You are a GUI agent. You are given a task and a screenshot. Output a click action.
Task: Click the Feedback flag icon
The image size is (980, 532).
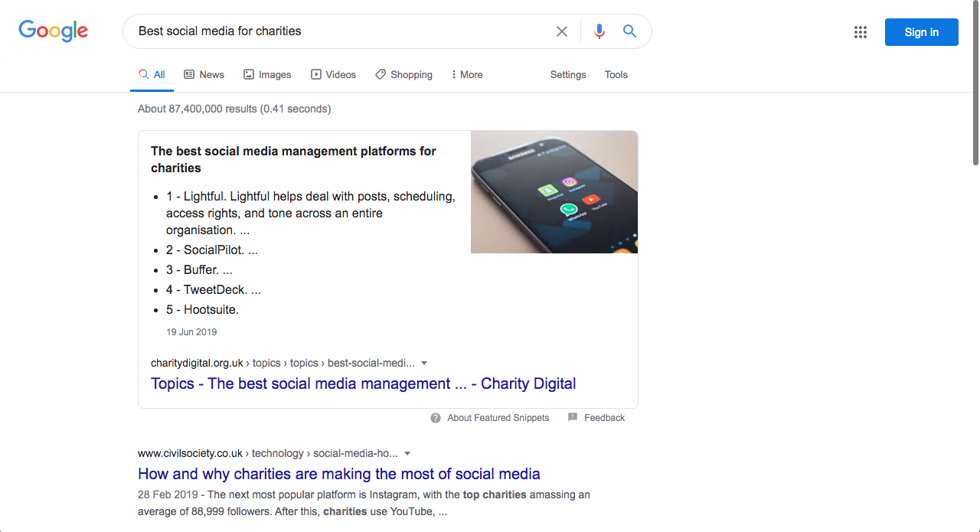[573, 418]
